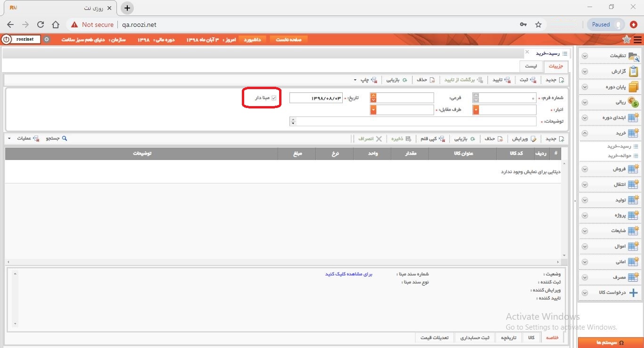Reload the page with browser refresh icon
The height and width of the screenshot is (348, 644).
(41, 25)
